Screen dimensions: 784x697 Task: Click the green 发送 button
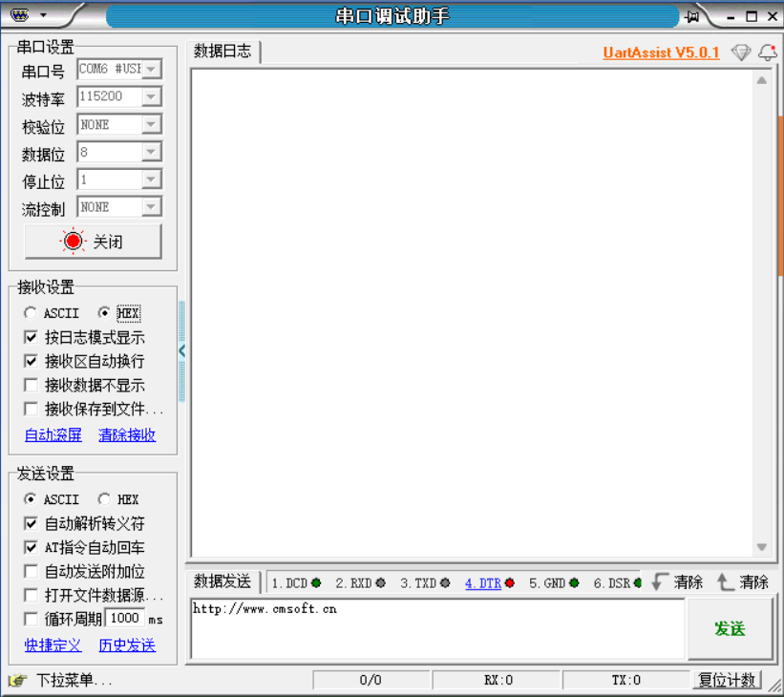pyautogui.click(x=730, y=628)
